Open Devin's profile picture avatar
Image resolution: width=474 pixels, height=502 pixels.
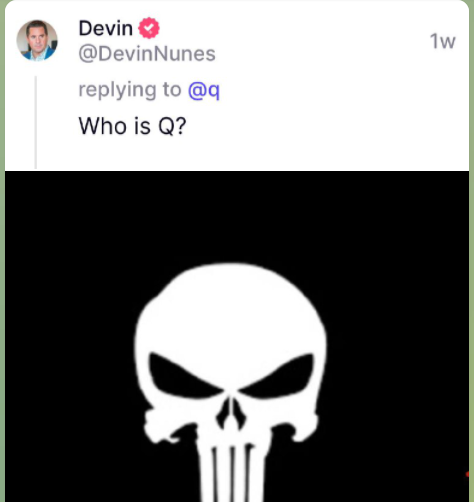37,40
